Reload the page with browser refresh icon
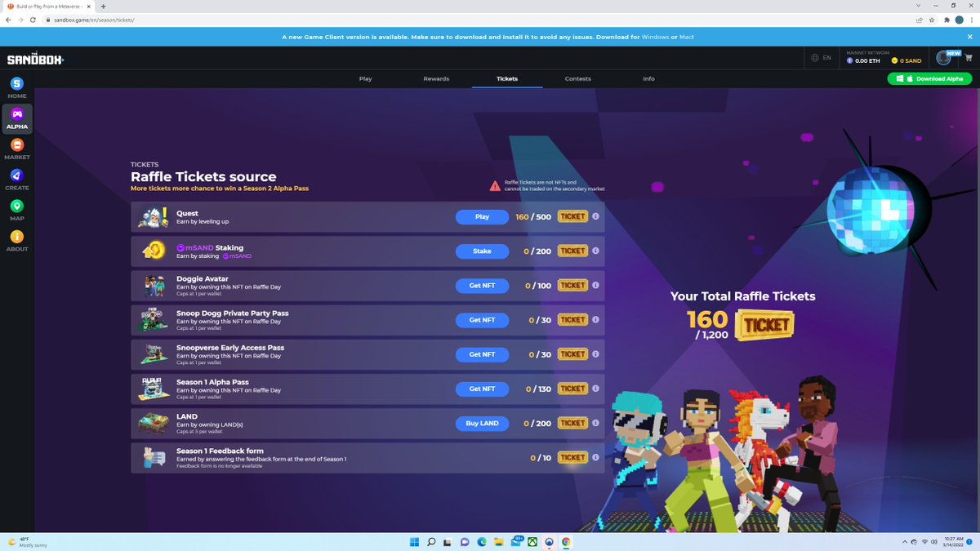The image size is (980, 551). click(x=33, y=20)
